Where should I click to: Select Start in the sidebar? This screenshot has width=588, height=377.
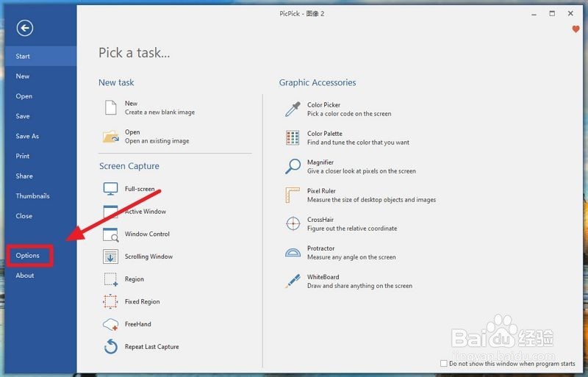coord(41,57)
